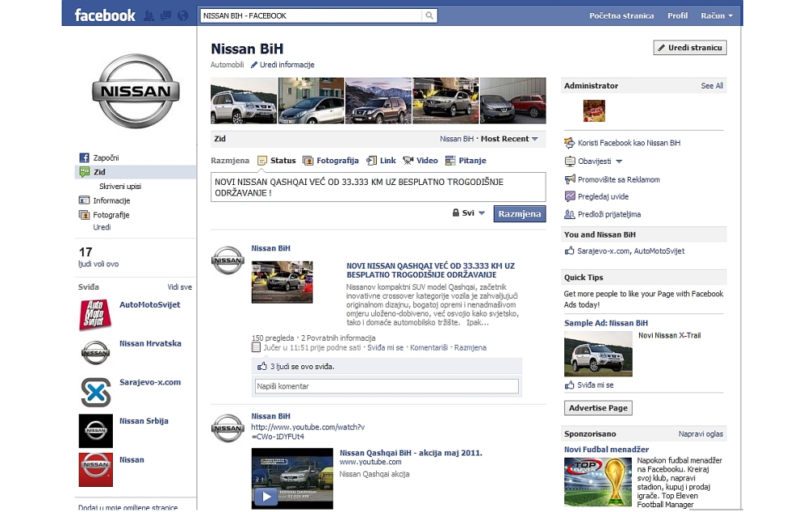Open Započni in left sidebar
The image size is (812, 512).
106,157
